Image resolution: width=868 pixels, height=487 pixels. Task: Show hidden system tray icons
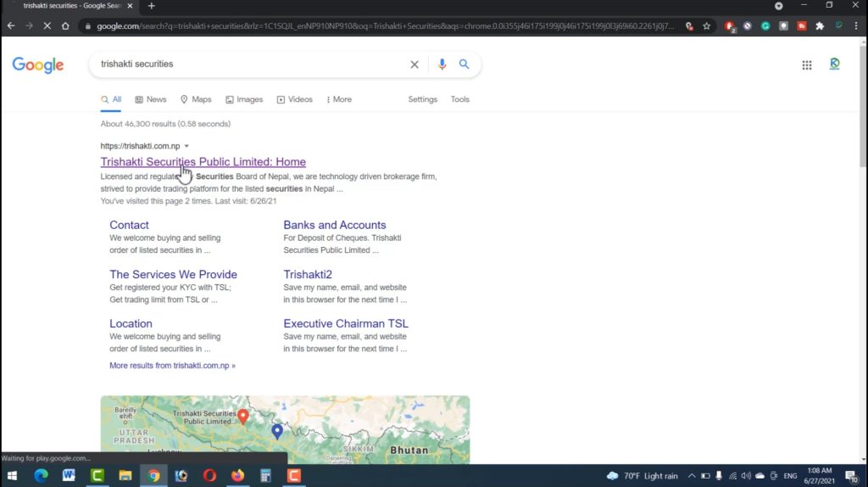pyautogui.click(x=692, y=475)
